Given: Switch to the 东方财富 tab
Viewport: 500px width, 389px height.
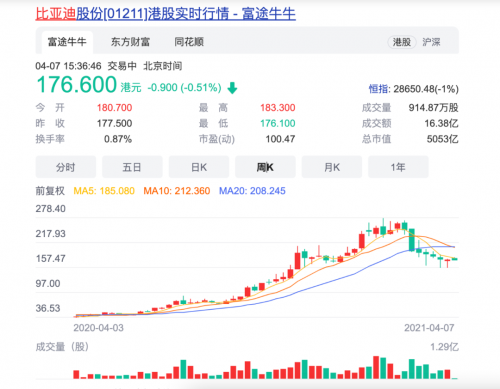Looking at the screenshot, I should coord(130,42).
